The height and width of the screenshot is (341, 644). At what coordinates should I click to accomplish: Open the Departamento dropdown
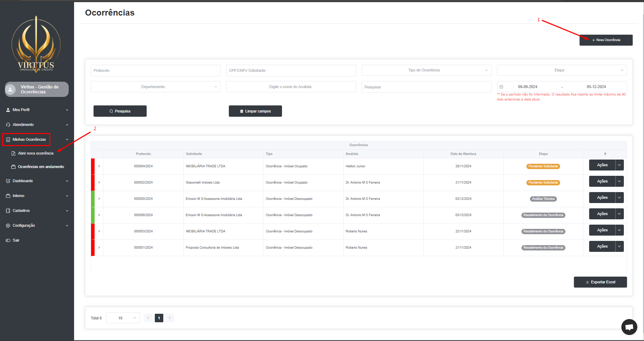click(x=156, y=87)
